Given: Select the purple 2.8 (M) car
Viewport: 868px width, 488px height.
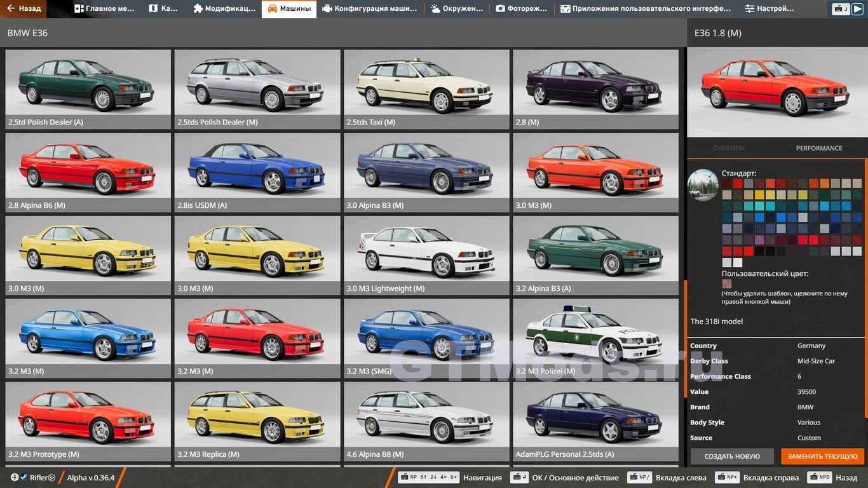Looking at the screenshot, I should click(x=595, y=89).
